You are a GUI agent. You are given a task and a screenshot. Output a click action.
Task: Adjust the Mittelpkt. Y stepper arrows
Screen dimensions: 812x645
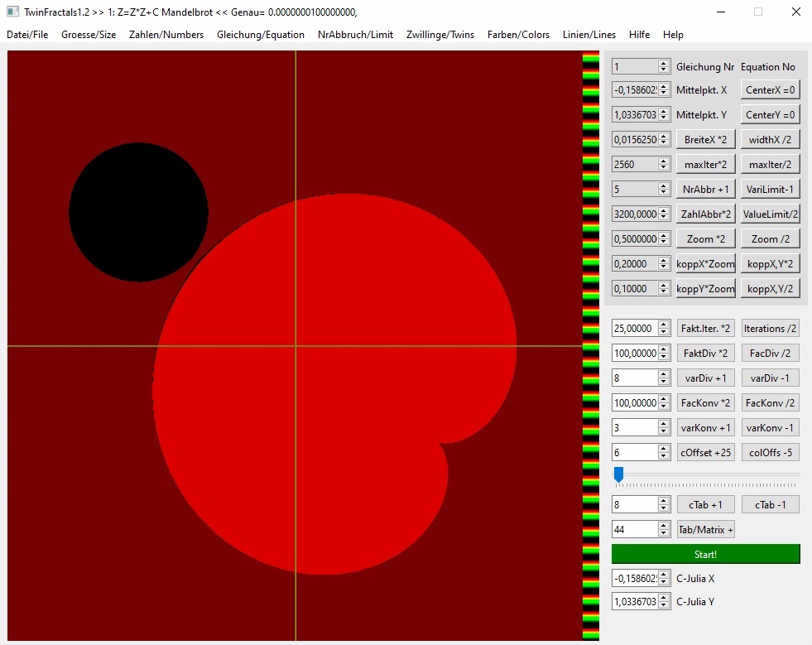tap(663, 115)
